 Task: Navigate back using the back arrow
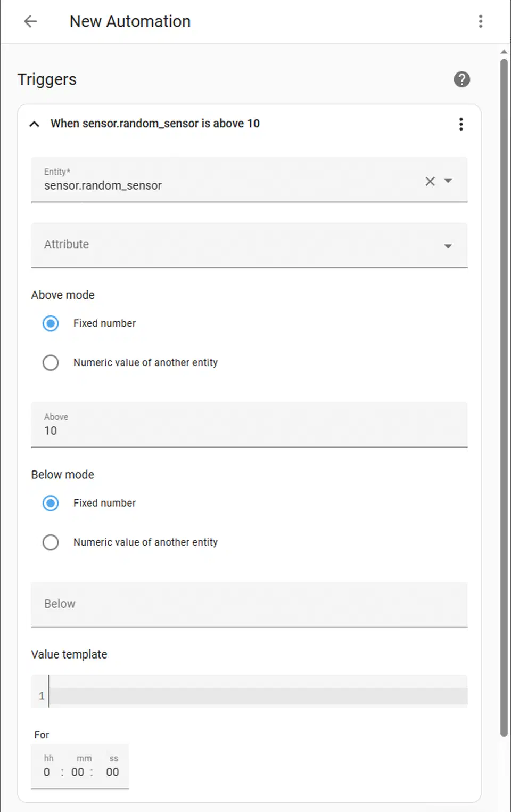30,21
